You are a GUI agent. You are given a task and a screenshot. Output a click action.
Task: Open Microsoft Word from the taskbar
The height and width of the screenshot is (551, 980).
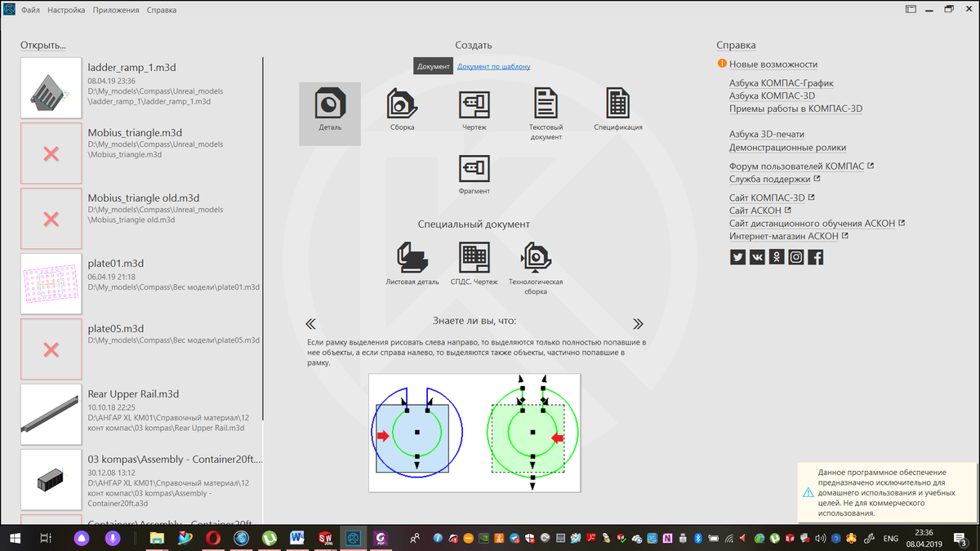pos(296,538)
